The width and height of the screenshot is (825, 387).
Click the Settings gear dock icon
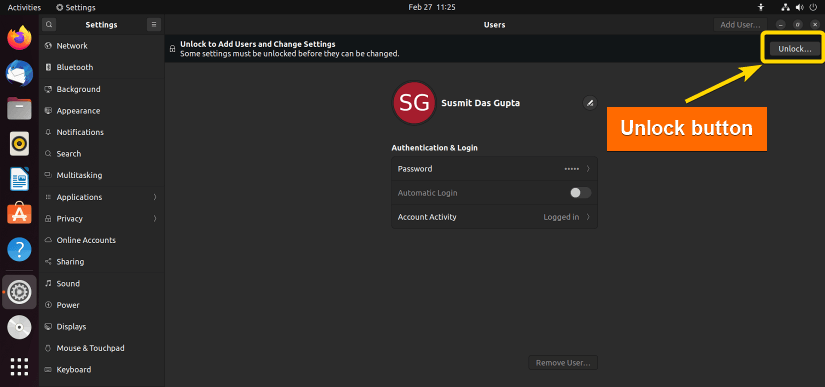click(19, 291)
